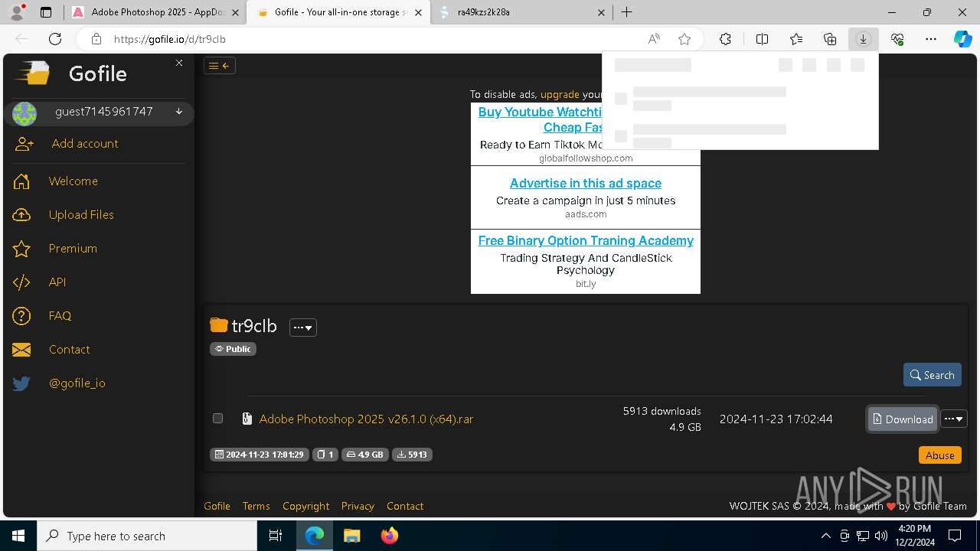Click the Search button
Image resolution: width=980 pixels, height=551 pixels.
(x=932, y=375)
